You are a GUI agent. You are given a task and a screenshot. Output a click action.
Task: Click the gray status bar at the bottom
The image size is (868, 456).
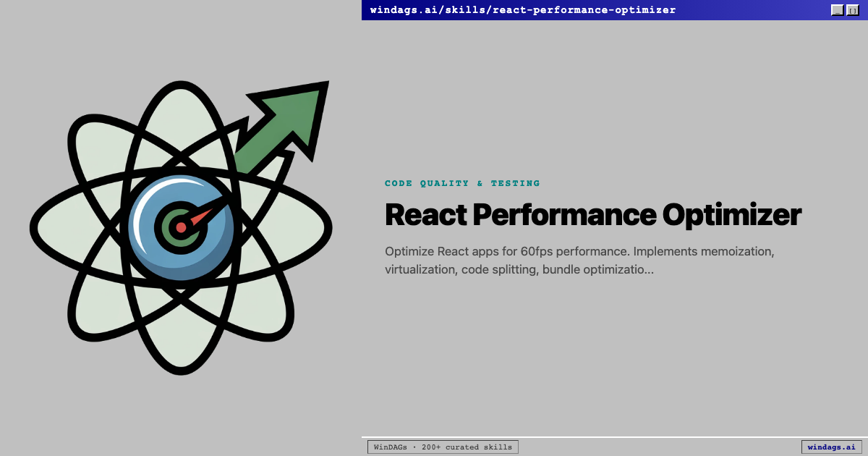pos(651,447)
